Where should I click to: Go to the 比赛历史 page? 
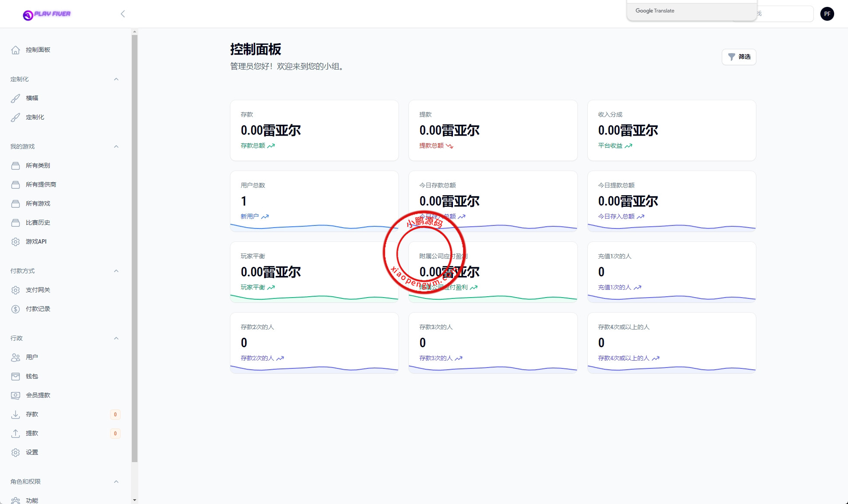65,223
